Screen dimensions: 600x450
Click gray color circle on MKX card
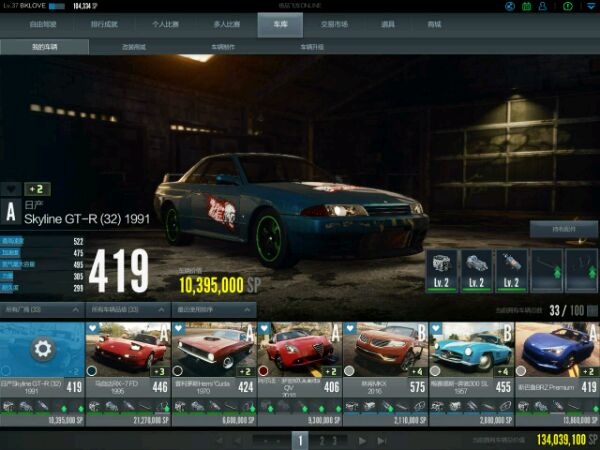pos(349,371)
